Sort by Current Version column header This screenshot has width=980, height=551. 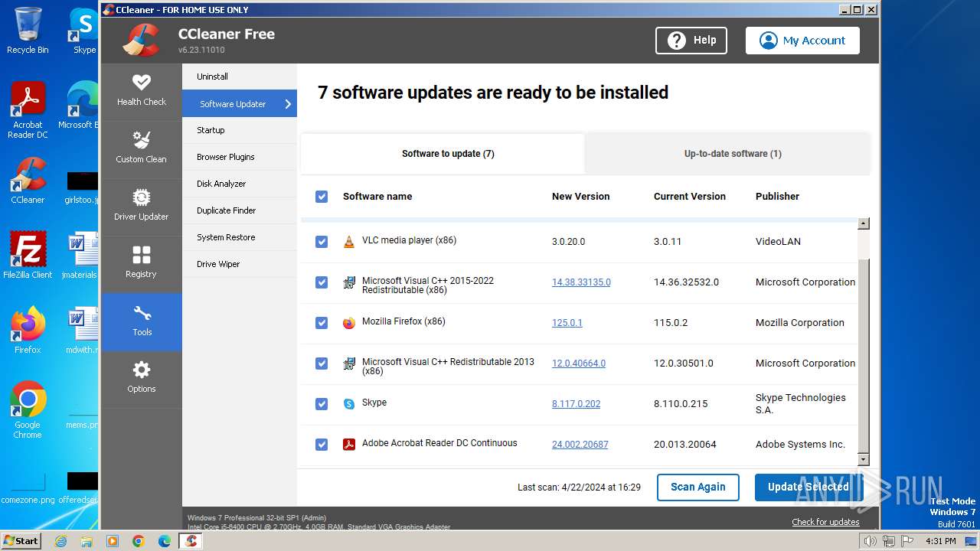coord(690,197)
